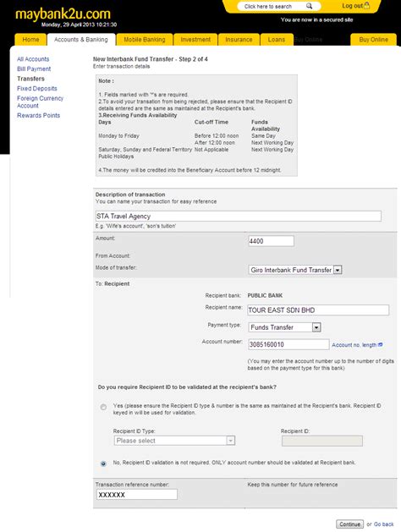Screen dimensions: 401x532
Task: Click the Log out link
Action: click(x=352, y=6)
